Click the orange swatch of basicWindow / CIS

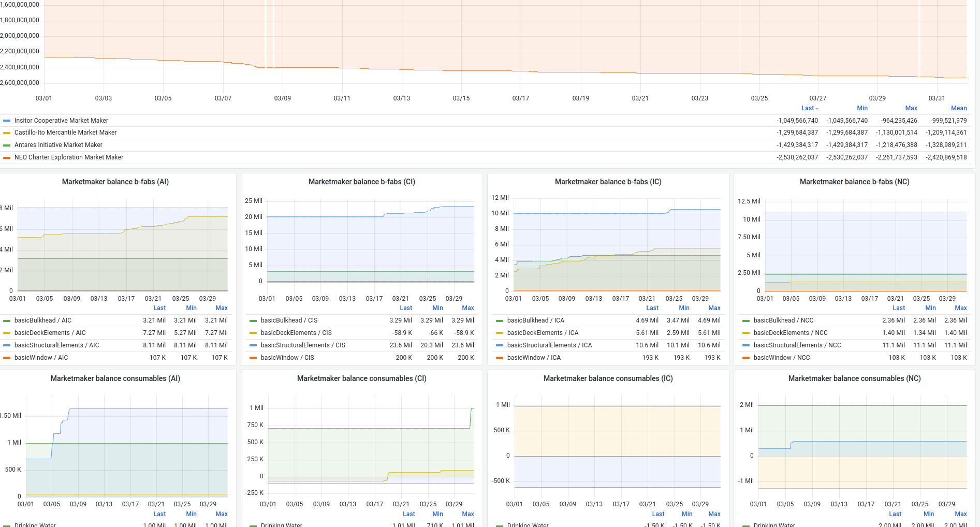click(x=253, y=358)
